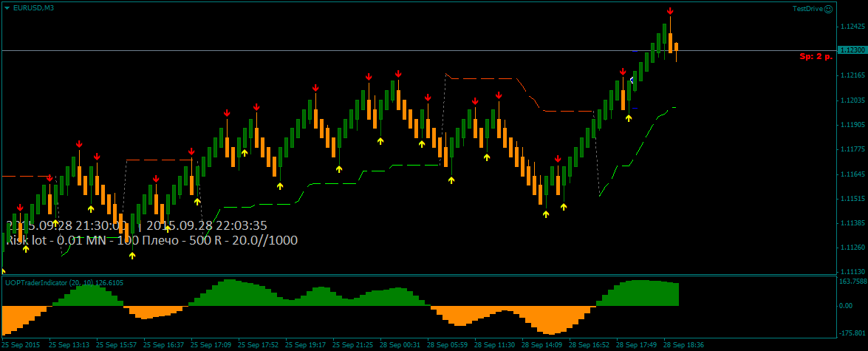Click the EURUSD,M3 symbol label
Screen dimensions: 868x351
tap(33, 7)
